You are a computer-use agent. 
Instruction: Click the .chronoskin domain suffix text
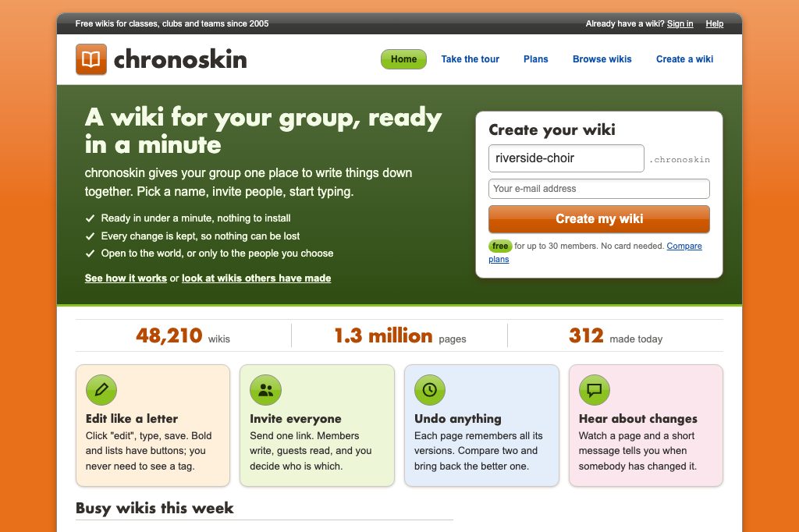(x=680, y=159)
